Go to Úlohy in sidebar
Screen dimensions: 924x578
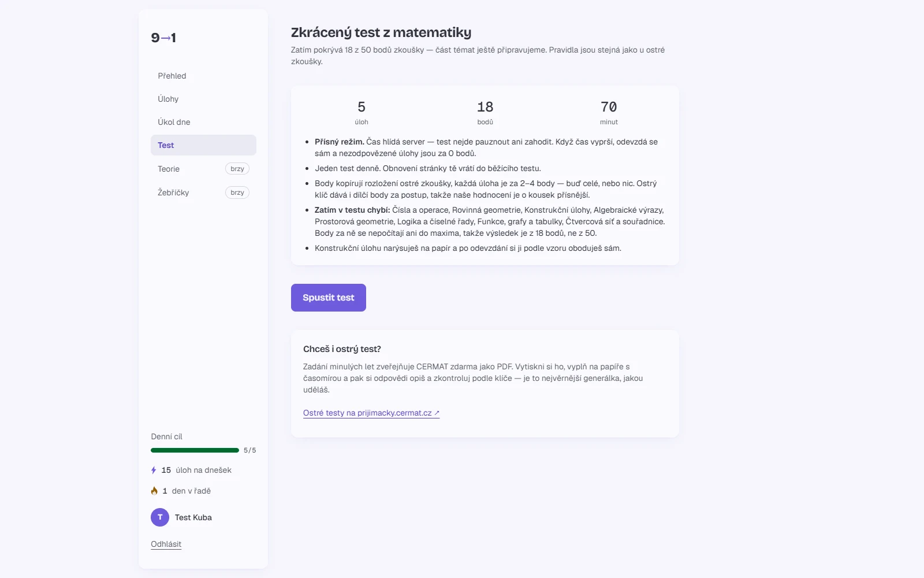point(203,99)
